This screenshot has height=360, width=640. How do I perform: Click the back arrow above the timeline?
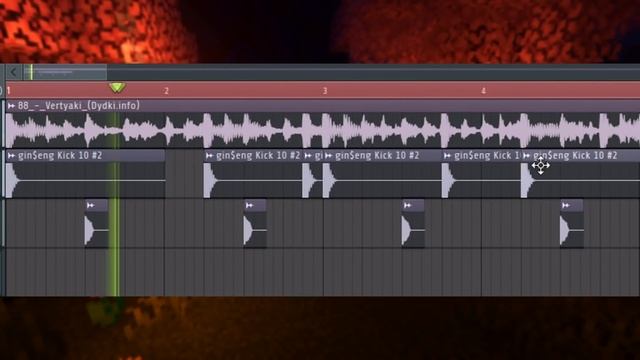click(13, 73)
